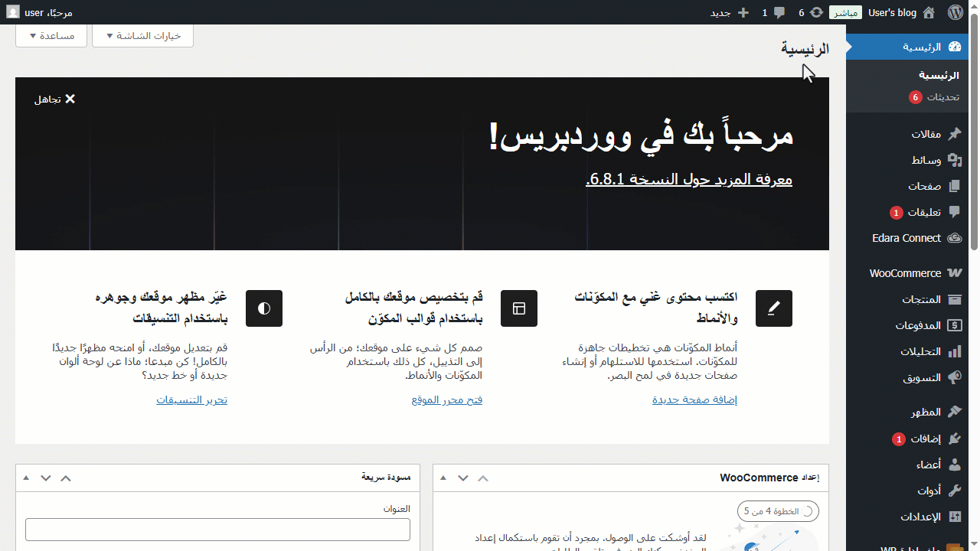The width and height of the screenshot is (980, 551).
Task: Open the تحديثات submenu item
Action: [933, 97]
